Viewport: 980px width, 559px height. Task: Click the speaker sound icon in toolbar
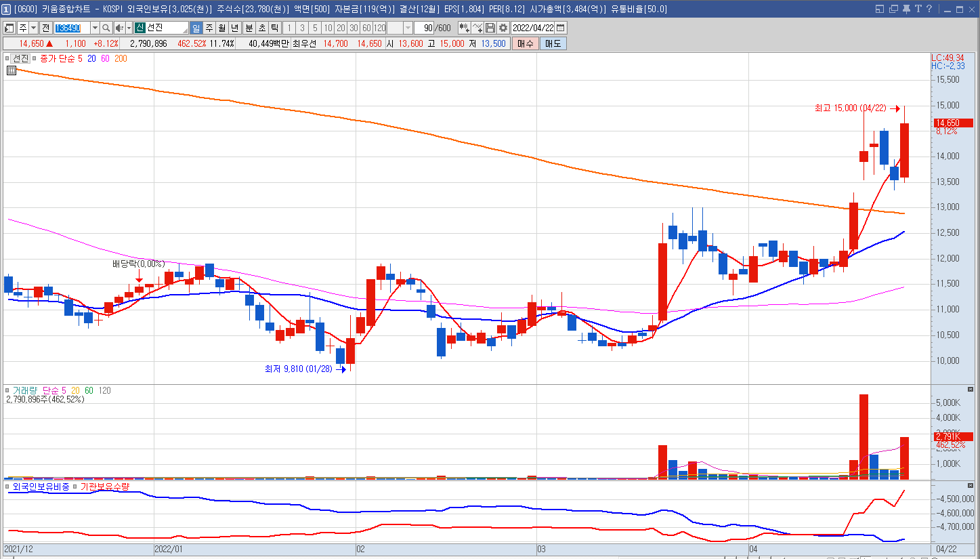point(119,28)
